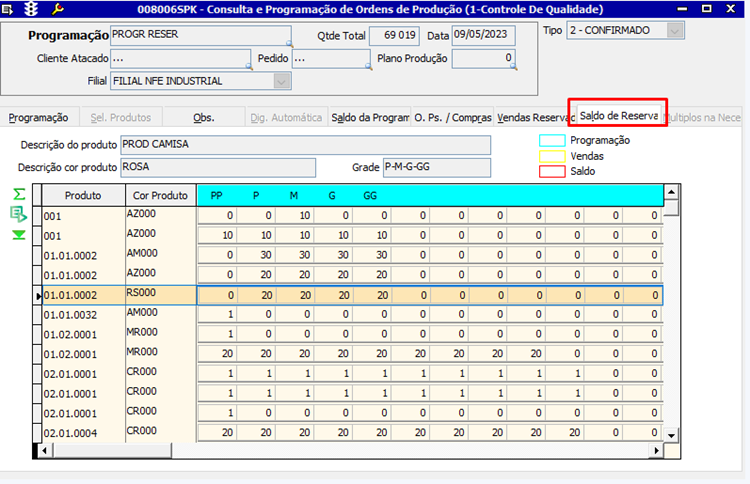Click the wrench icon in title bar

pos(56,9)
